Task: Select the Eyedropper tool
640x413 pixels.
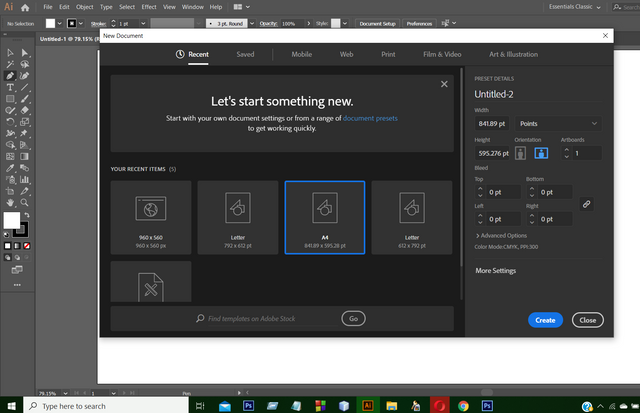Action: pyautogui.click(x=10, y=168)
